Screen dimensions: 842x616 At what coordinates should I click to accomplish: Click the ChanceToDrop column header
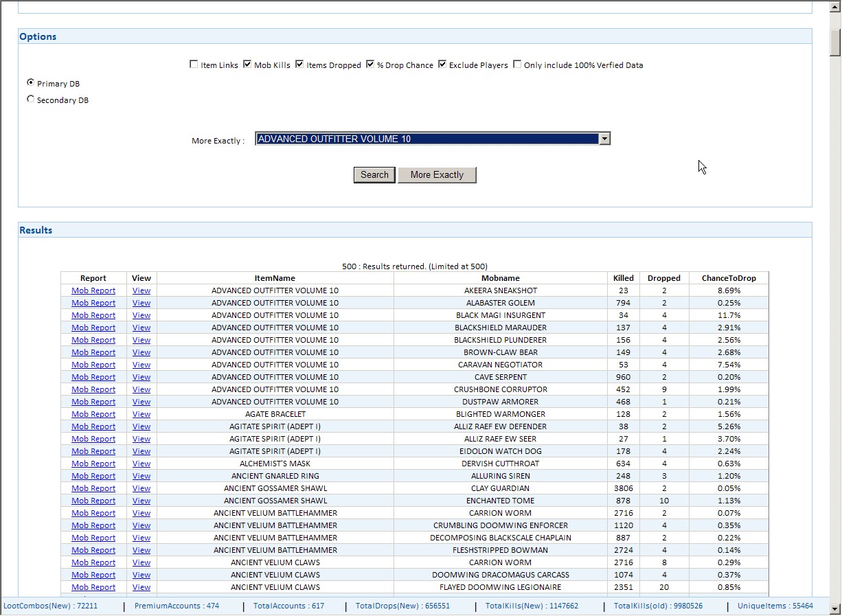(x=729, y=278)
